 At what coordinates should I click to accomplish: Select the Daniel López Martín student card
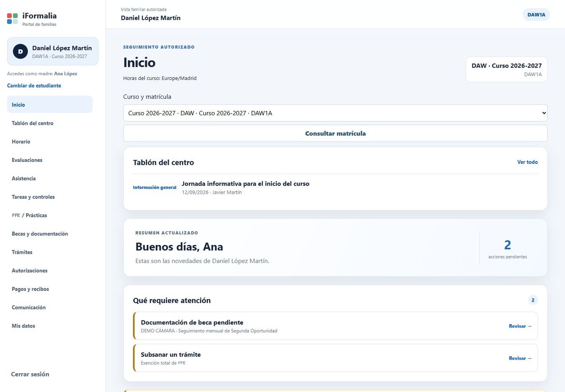coord(53,51)
